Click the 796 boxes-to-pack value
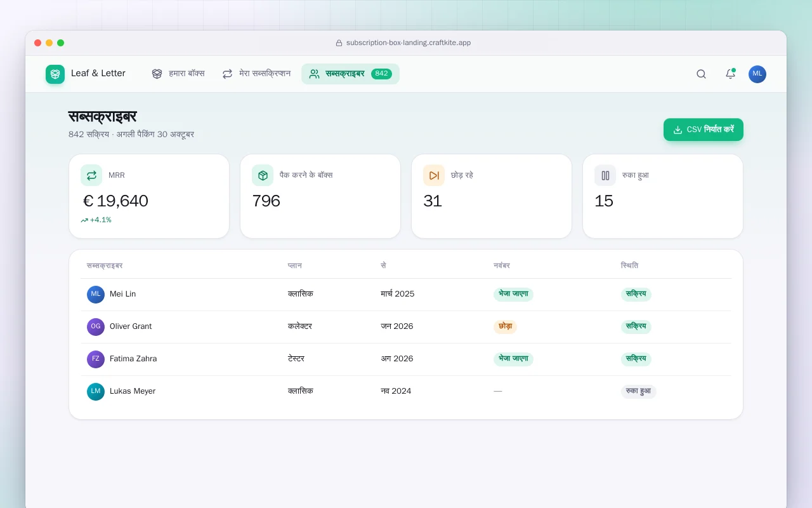This screenshot has width=812, height=508. (x=266, y=201)
